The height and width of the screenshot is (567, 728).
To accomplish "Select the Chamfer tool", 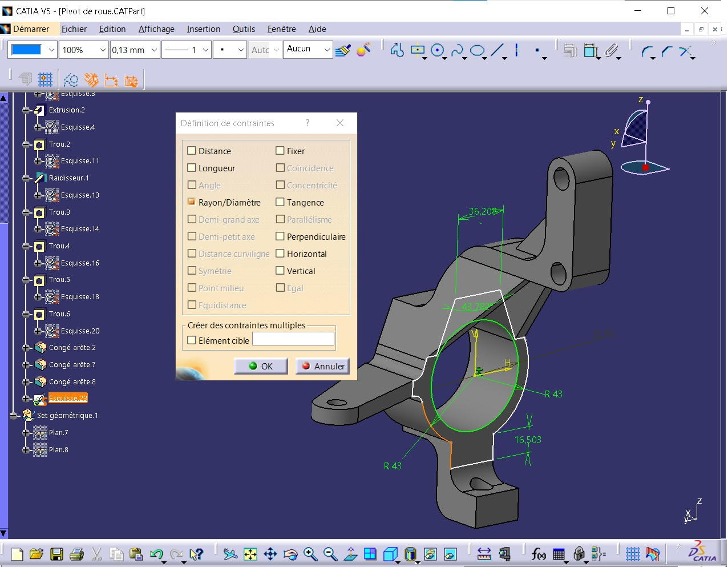I will coord(666,51).
